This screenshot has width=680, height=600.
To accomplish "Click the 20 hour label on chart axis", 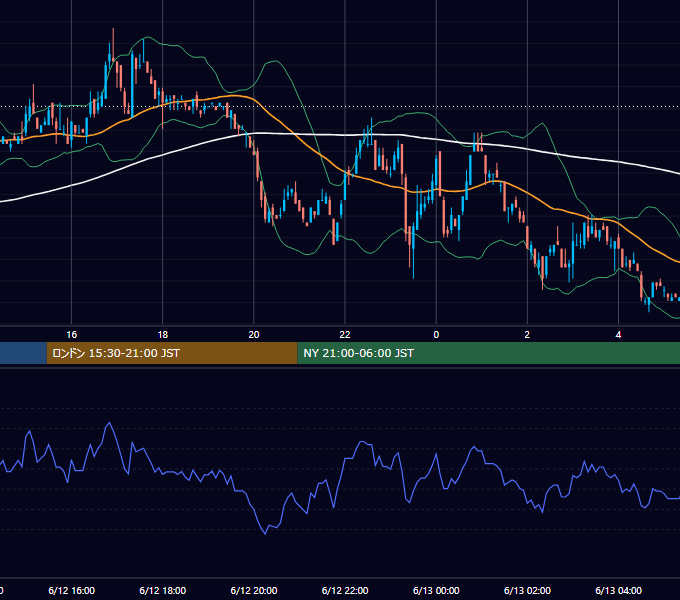I will click(x=254, y=334).
